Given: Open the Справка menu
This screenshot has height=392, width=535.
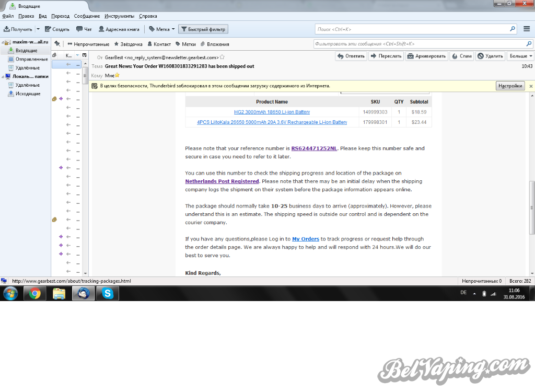Looking at the screenshot, I should pos(148,16).
